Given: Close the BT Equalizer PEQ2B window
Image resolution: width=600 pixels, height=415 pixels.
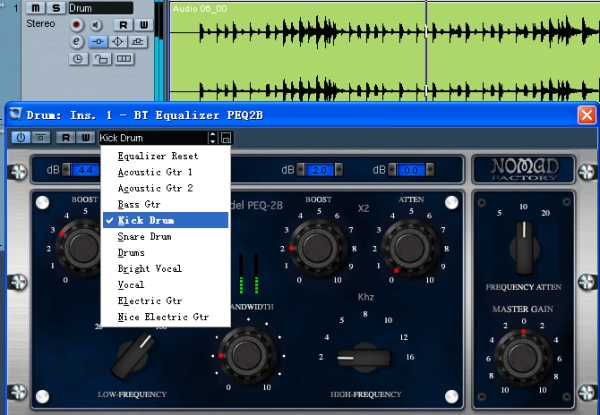Looking at the screenshot, I should [587, 115].
